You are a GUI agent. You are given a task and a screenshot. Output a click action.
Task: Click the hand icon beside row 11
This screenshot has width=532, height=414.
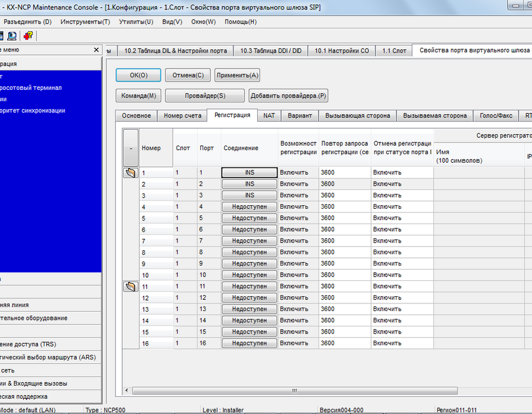(131, 286)
